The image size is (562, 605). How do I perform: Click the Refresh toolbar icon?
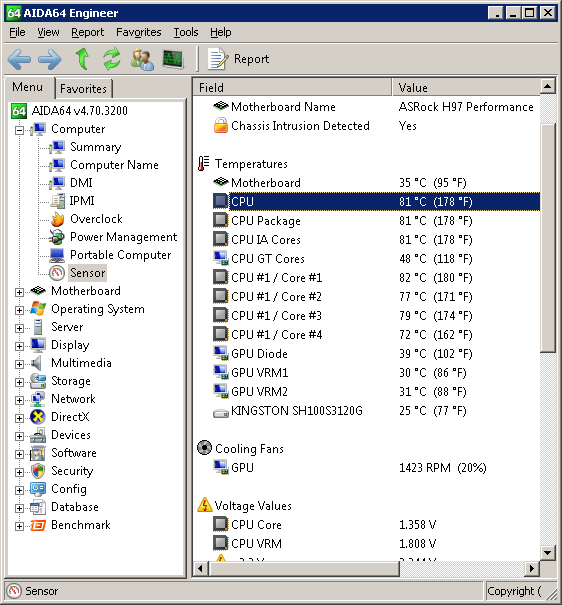click(112, 59)
